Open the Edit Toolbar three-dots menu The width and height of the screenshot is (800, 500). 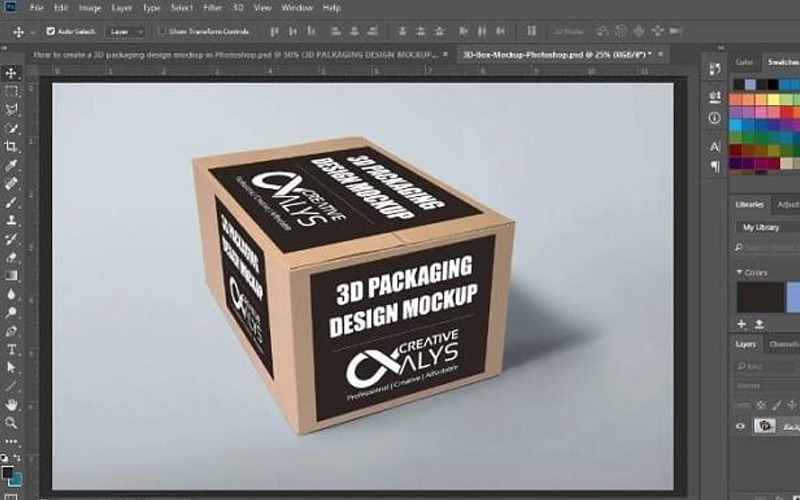tap(11, 441)
